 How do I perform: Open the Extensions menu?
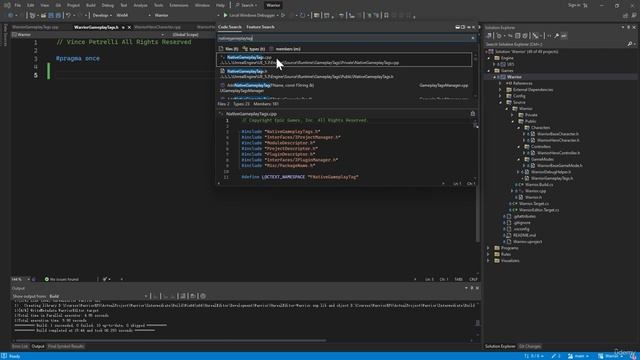point(179,5)
